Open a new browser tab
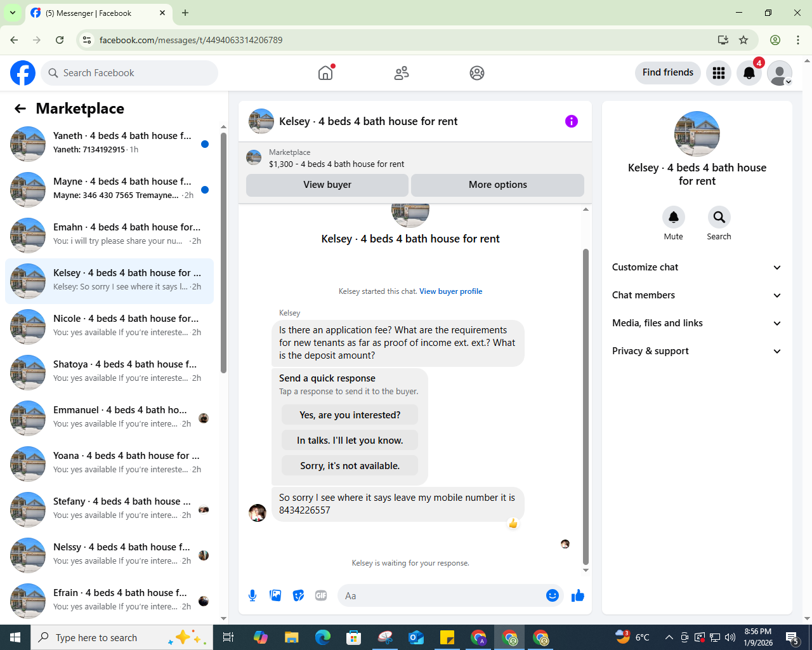 coord(185,13)
